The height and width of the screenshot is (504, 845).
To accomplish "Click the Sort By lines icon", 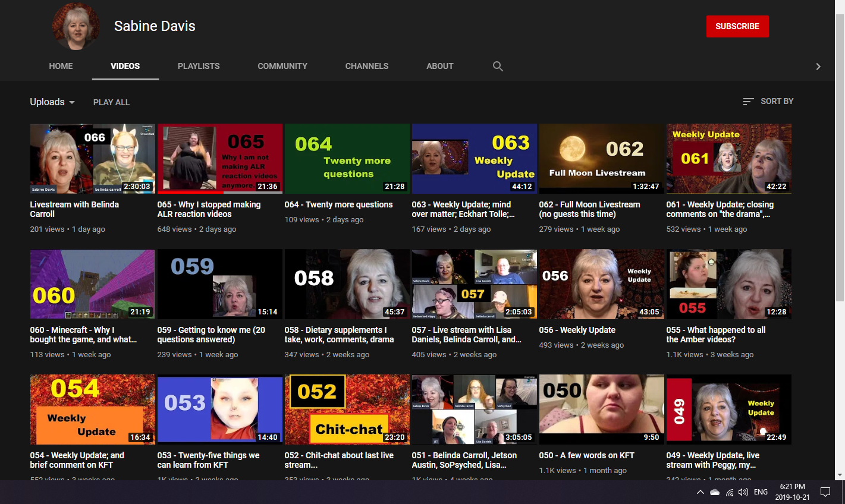I will pyautogui.click(x=748, y=102).
